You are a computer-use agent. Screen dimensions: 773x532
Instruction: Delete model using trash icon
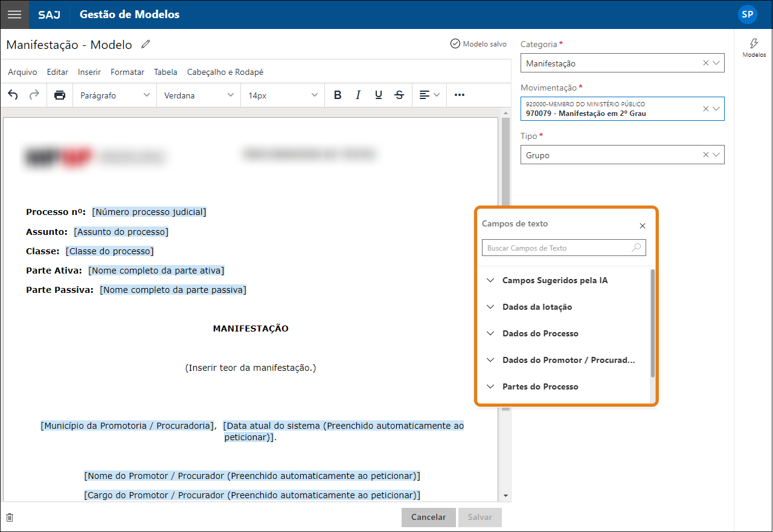[x=10, y=518]
